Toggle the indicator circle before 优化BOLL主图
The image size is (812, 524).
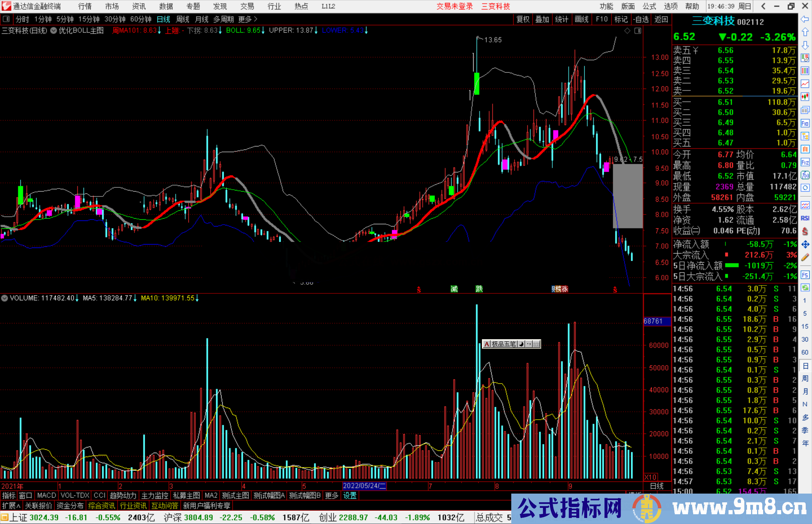[54, 30]
